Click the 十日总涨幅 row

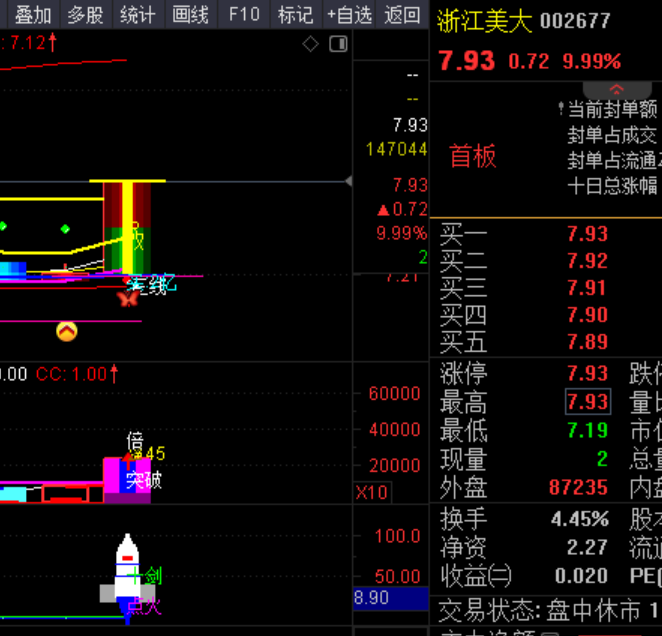point(613,186)
